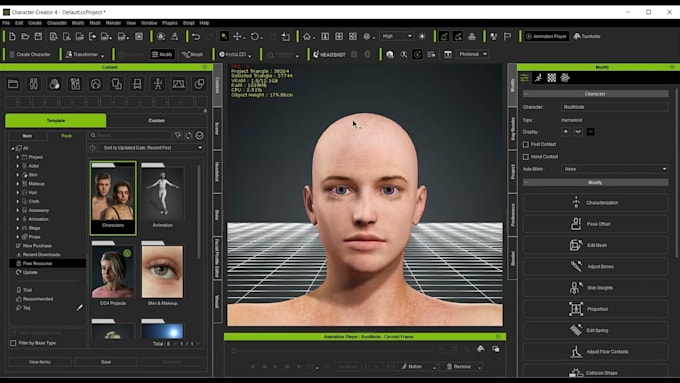This screenshot has width=680, height=383.
Task: Select the Move gizmo tool
Action: (x=238, y=36)
